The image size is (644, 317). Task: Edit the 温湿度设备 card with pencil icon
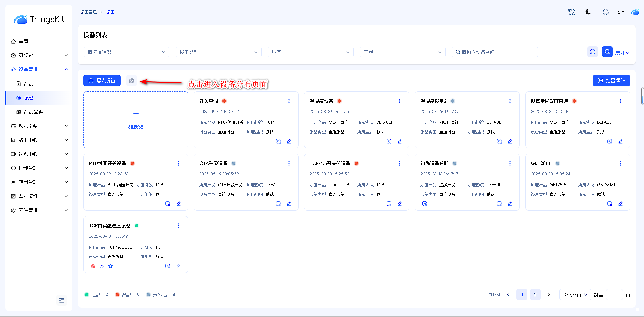[399, 141]
